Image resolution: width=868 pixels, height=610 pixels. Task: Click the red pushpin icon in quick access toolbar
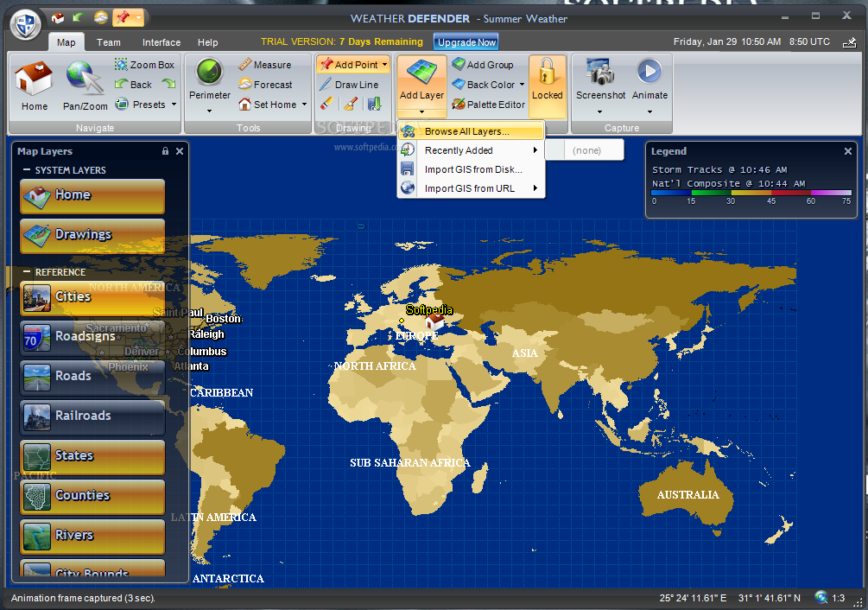coord(123,18)
